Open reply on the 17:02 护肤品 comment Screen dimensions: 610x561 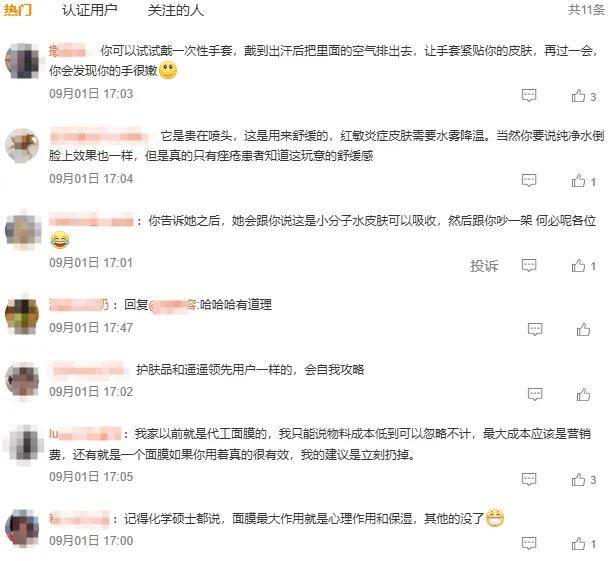pos(535,394)
